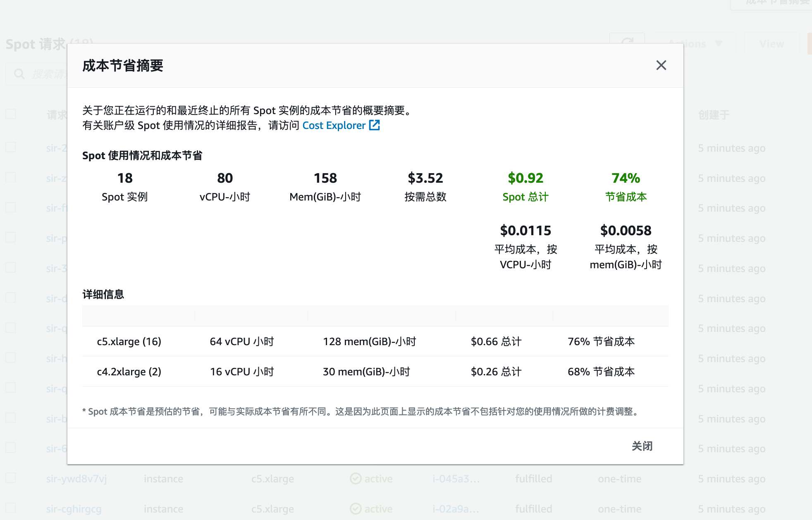Click the search magnifier icon
The image size is (812, 520).
coord(19,74)
